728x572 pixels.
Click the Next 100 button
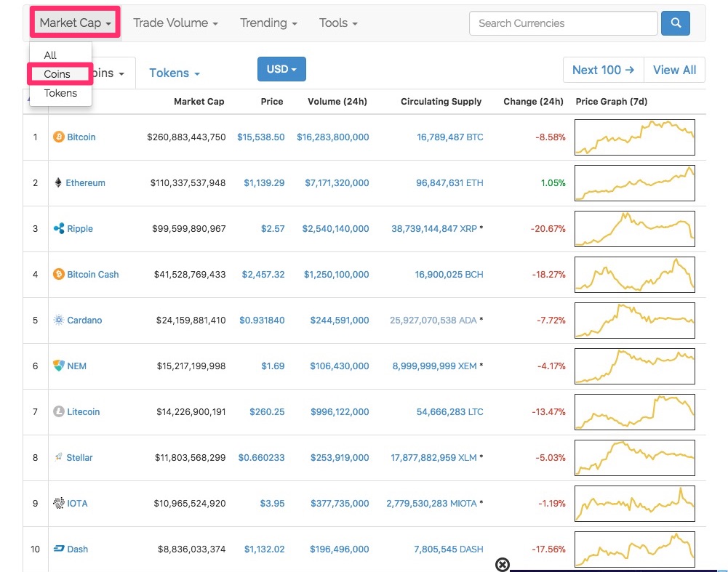[x=603, y=70]
